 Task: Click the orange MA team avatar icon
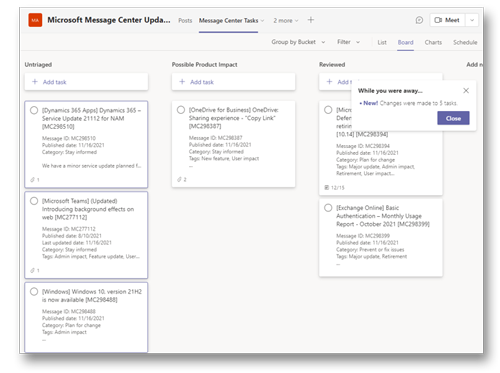click(35, 20)
